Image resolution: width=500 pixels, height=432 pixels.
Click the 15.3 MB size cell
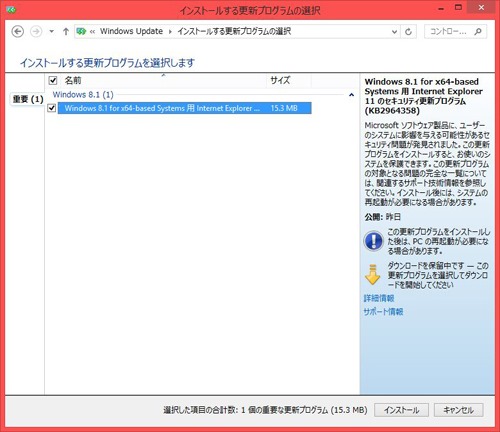point(284,108)
